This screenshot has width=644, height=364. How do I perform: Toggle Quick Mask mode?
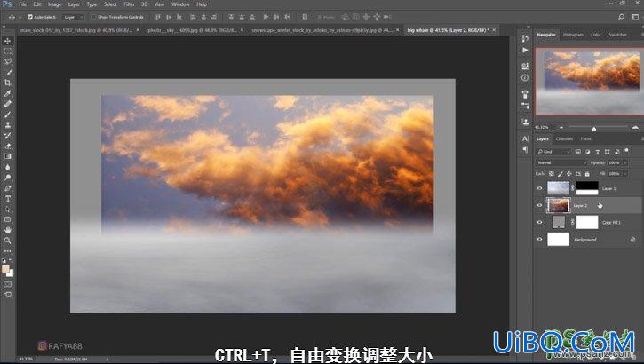(8, 284)
